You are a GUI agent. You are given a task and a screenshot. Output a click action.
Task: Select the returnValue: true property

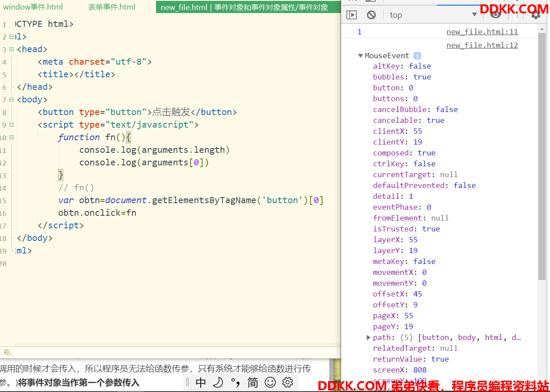coord(411,359)
